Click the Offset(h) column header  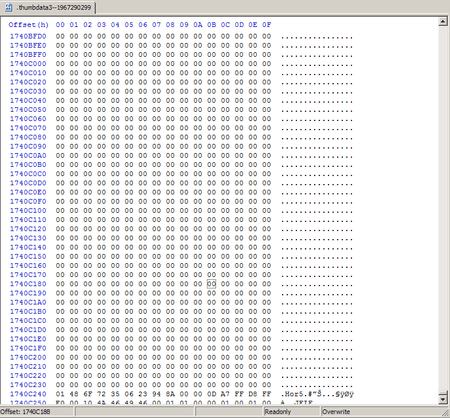pyautogui.click(x=29, y=25)
